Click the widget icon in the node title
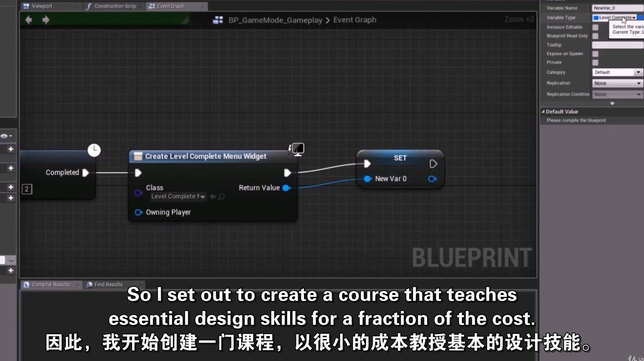 pos(138,156)
